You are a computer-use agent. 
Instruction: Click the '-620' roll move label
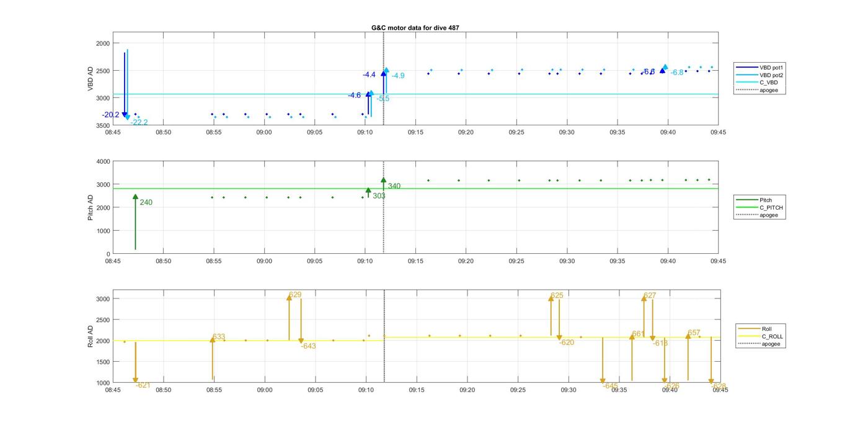click(x=567, y=343)
